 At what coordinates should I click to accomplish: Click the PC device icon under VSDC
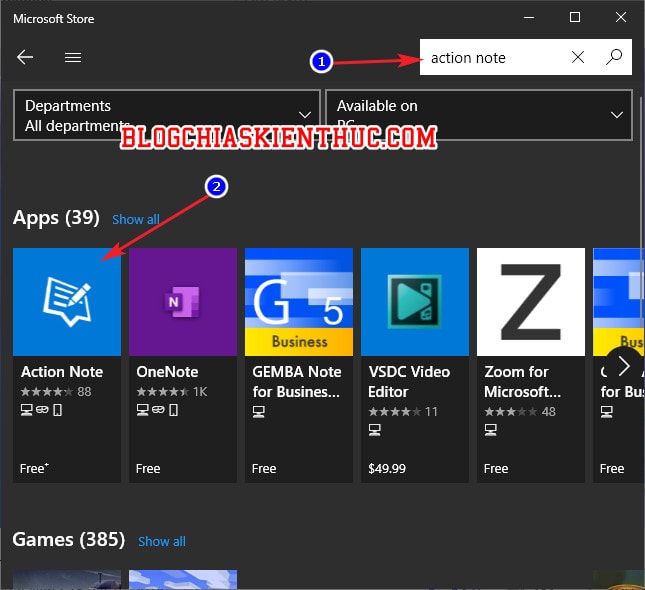click(375, 430)
